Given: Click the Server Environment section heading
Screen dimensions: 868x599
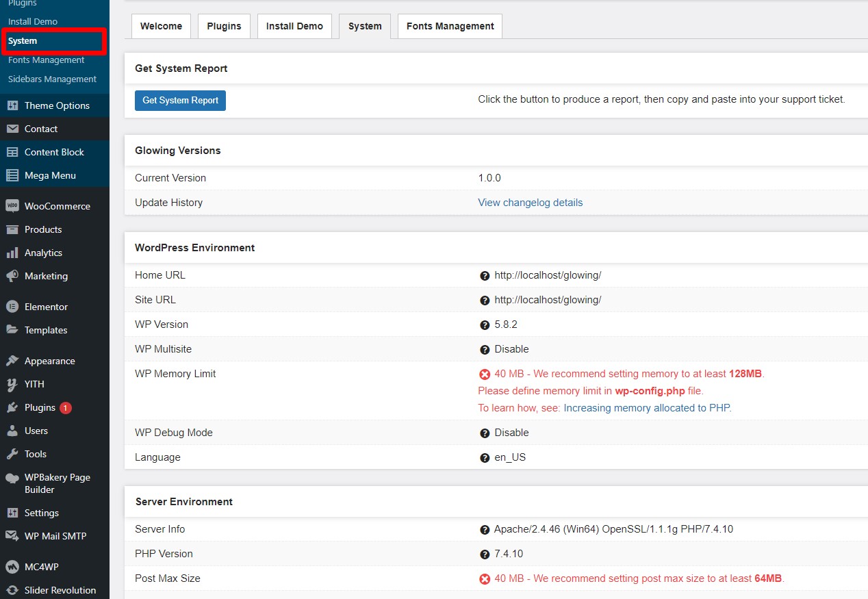Looking at the screenshot, I should (184, 502).
